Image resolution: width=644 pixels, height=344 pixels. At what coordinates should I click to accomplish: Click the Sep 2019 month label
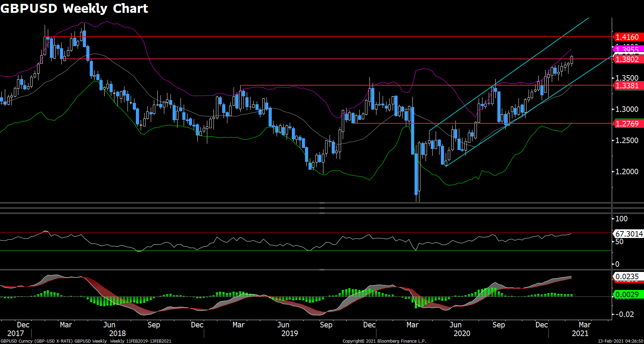tap(326, 325)
